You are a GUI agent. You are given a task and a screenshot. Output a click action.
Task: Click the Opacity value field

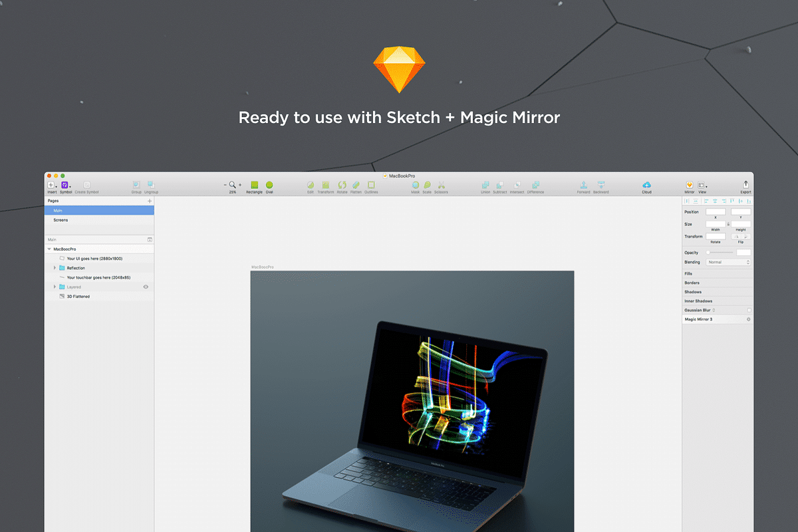click(743, 253)
